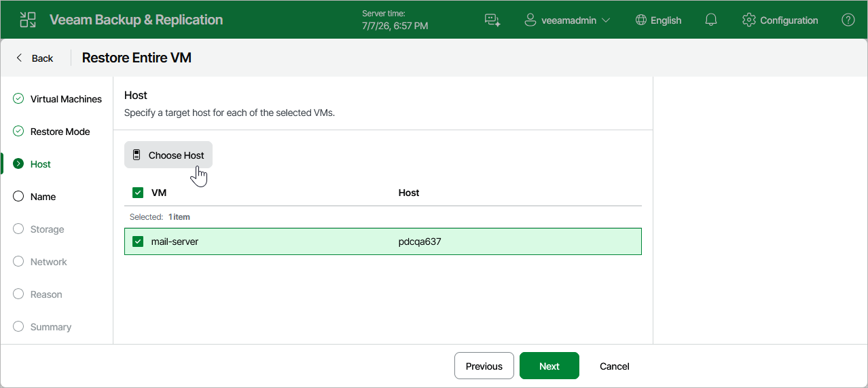868x388 pixels.
Task: Open the AI assistant chat icon
Action: [492, 20]
